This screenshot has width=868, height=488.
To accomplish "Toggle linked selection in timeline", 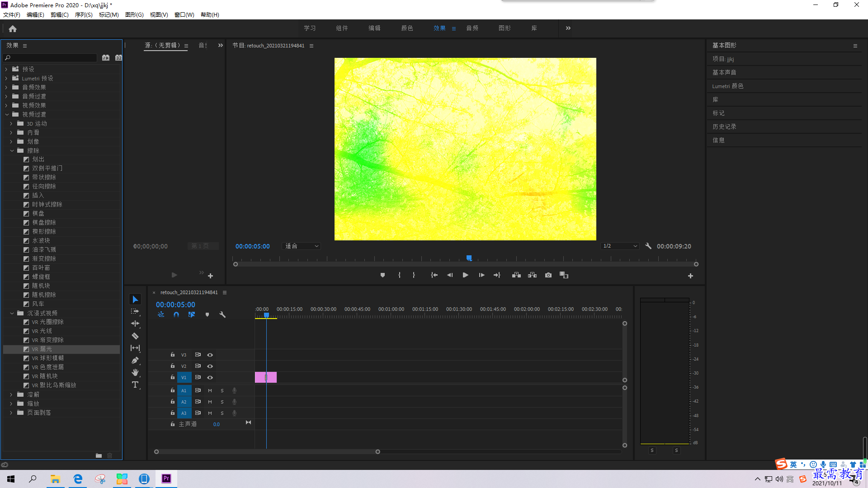I will tap(192, 314).
